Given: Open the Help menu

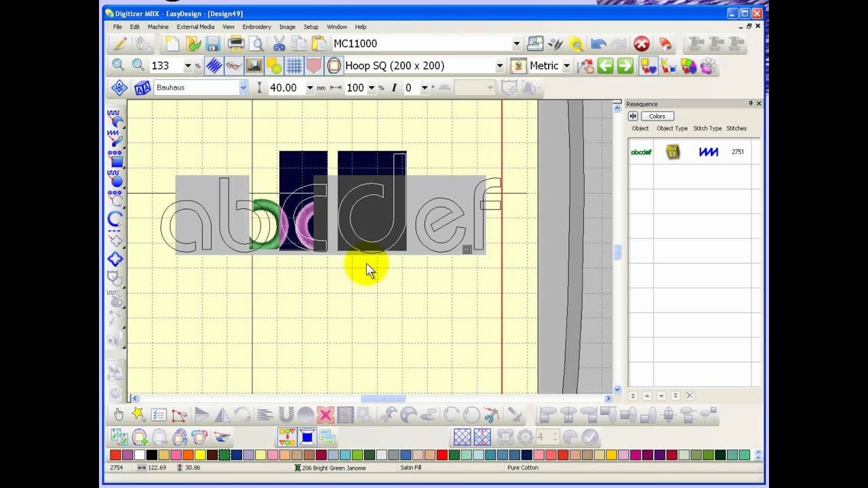Looking at the screenshot, I should [361, 27].
